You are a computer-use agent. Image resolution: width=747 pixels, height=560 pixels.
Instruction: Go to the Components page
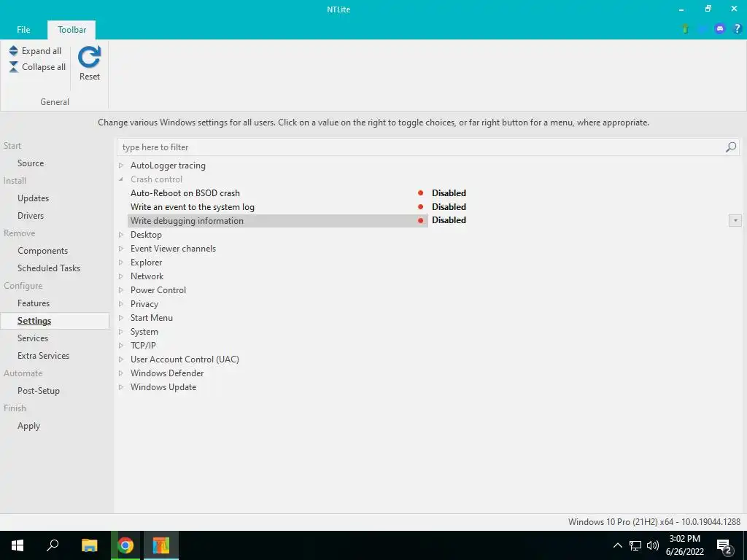click(42, 251)
